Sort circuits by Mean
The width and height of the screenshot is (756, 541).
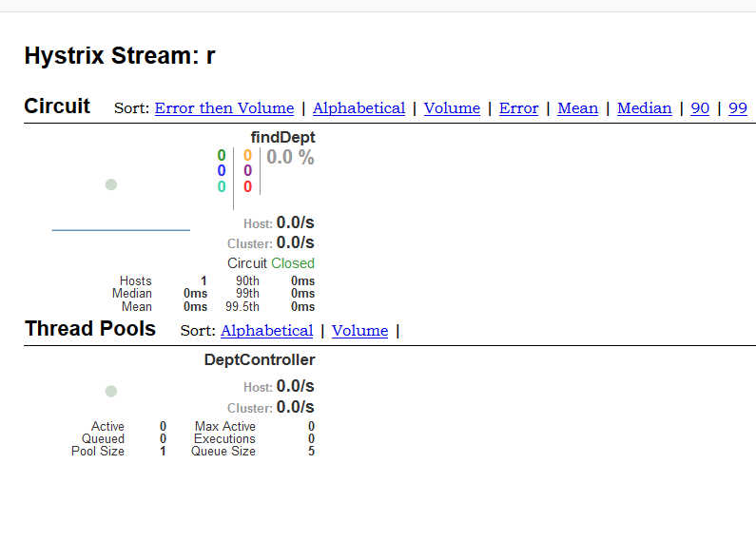coord(578,108)
